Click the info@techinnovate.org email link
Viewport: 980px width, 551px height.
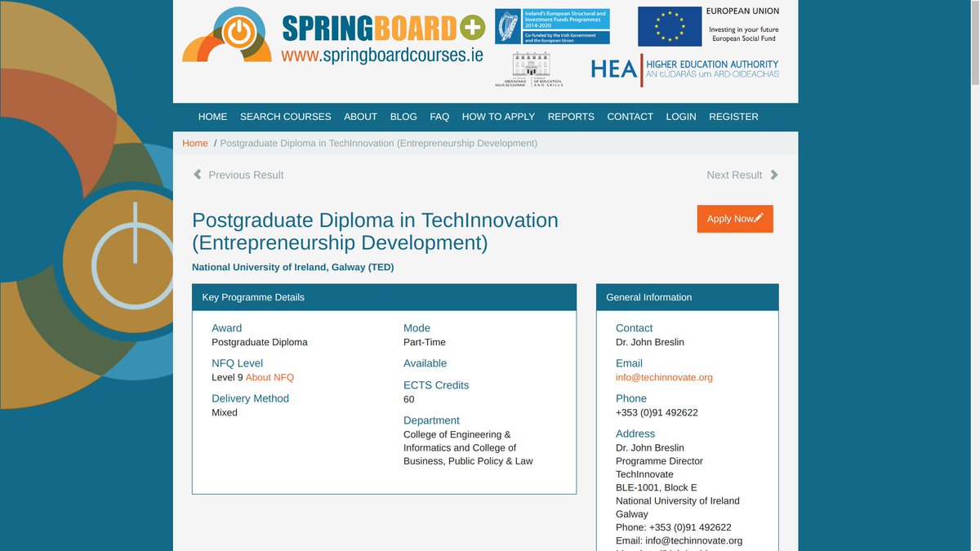664,377
